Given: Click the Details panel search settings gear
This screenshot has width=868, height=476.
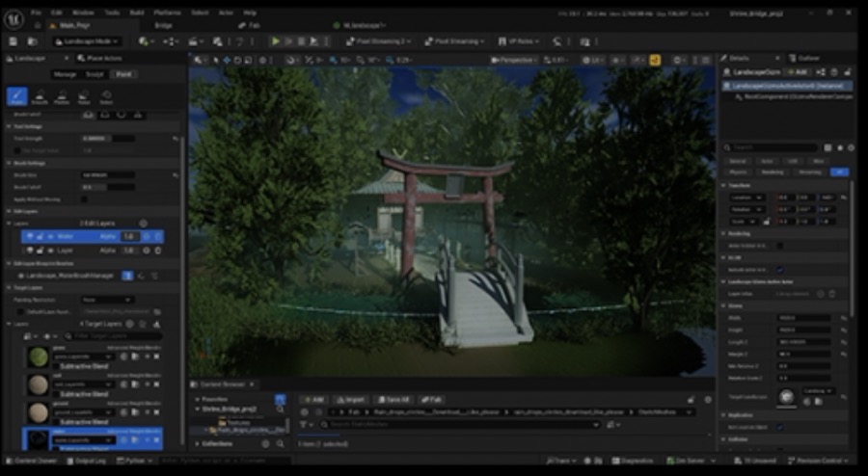Looking at the screenshot, I should 851,147.
